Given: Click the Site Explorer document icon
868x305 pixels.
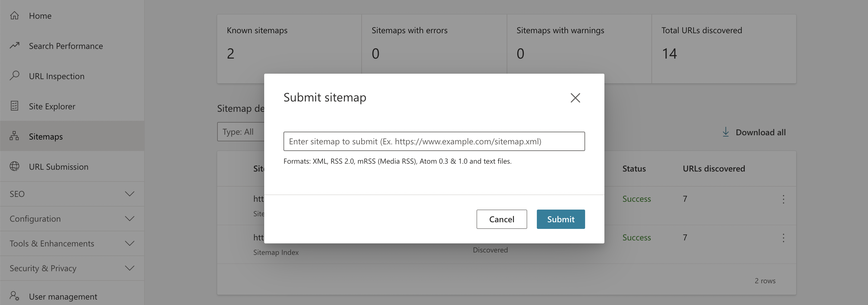Looking at the screenshot, I should click(x=14, y=106).
